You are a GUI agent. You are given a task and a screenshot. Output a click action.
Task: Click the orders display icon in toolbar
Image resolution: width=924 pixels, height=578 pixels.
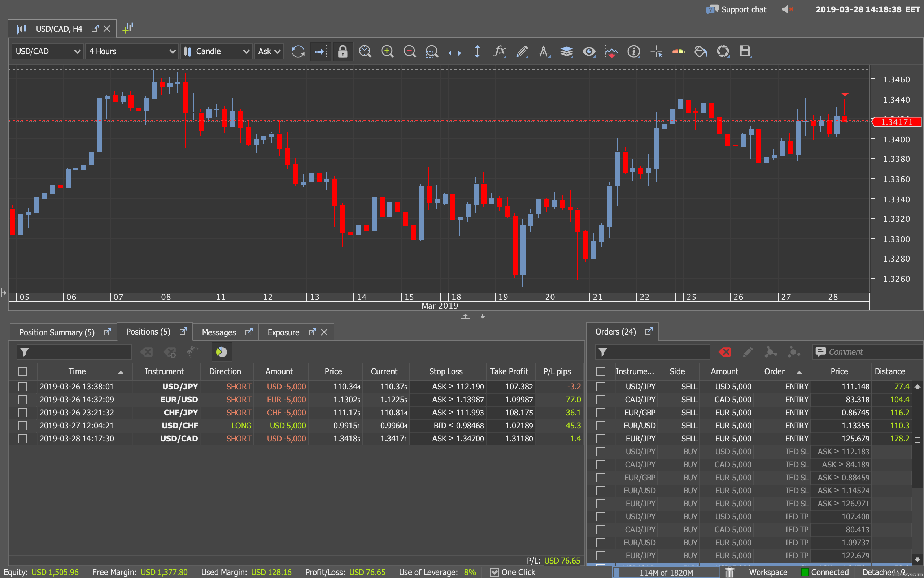679,51
